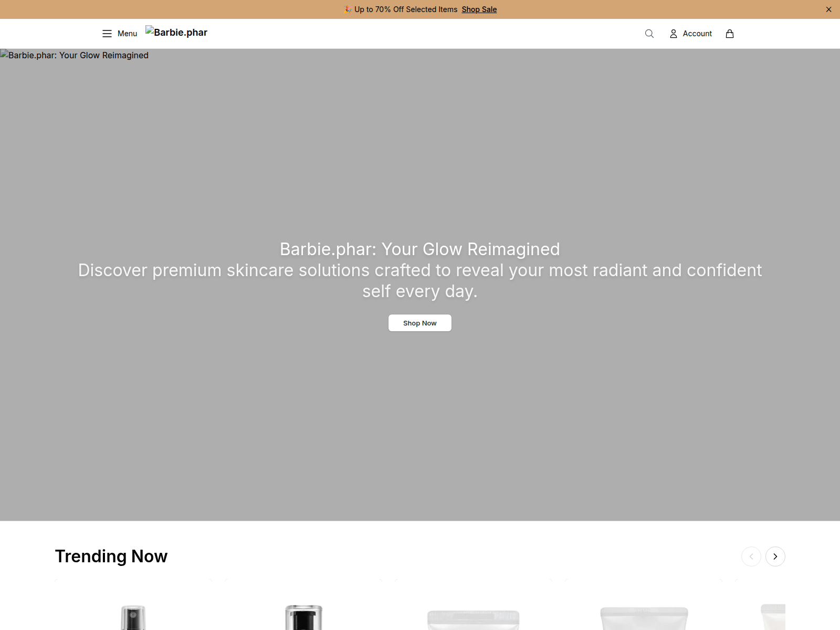
Task: Dismiss the sale announcement banner
Action: point(829,9)
